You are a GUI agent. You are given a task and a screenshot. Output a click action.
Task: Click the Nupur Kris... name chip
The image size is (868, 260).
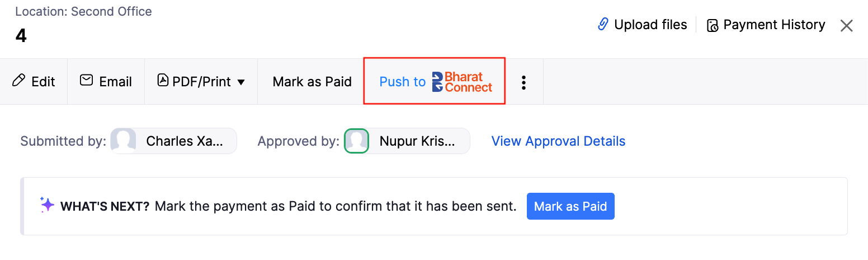[417, 141]
